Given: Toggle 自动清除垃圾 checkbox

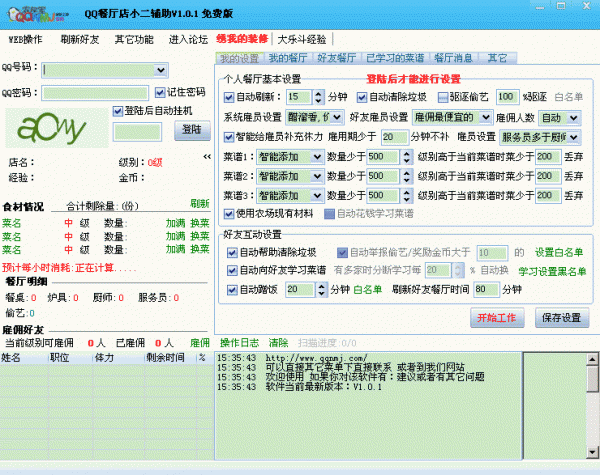Looking at the screenshot, I should click(x=362, y=97).
